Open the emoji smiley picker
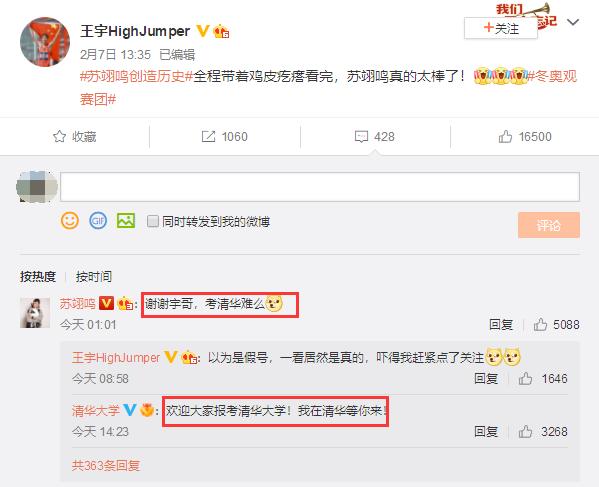 tap(70, 221)
